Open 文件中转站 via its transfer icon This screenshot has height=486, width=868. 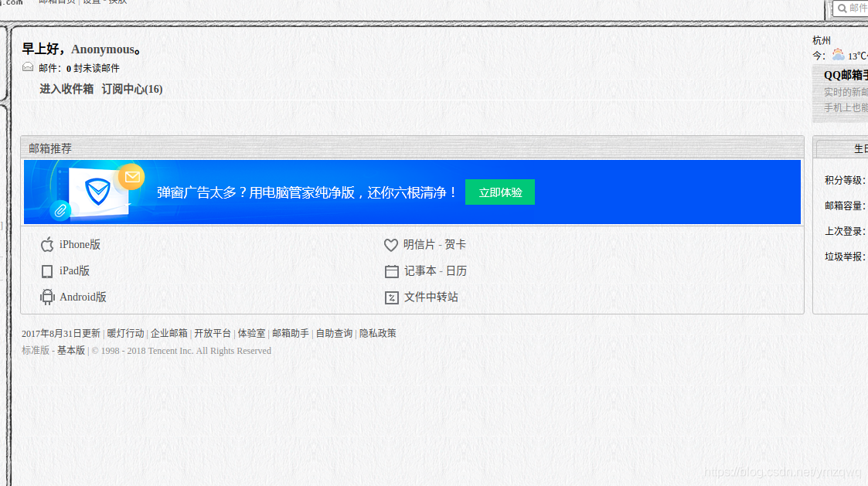point(391,297)
